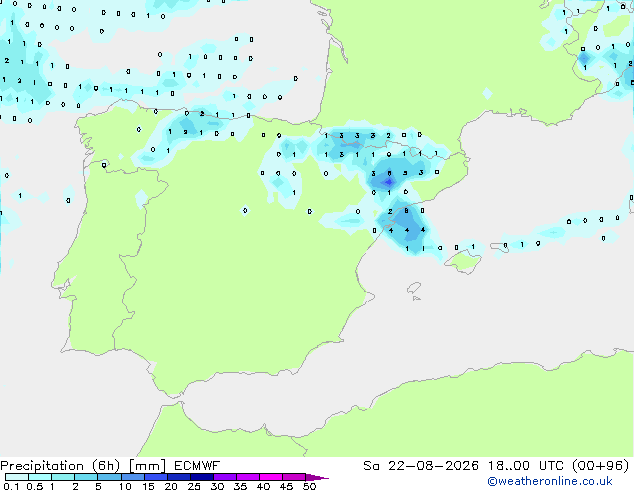Click Menorca island outline on the map
This screenshot has height=490, width=634.
click(499, 247)
